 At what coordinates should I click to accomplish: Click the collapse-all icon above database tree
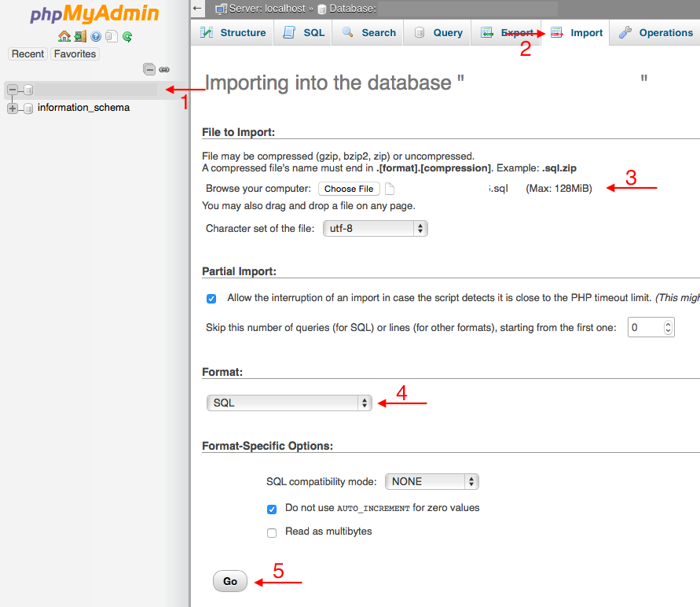149,69
